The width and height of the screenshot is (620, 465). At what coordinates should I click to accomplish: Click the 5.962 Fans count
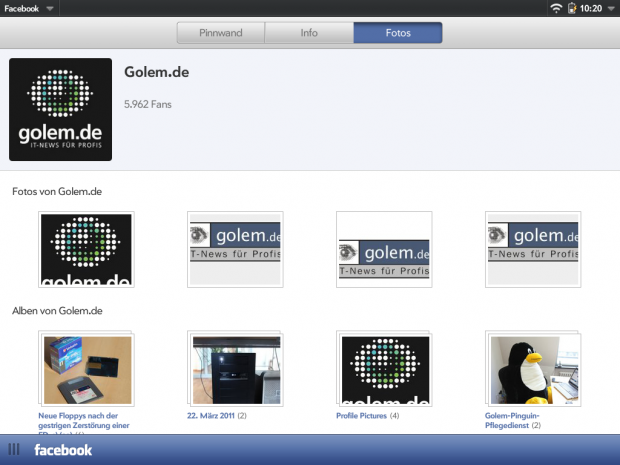pos(148,104)
